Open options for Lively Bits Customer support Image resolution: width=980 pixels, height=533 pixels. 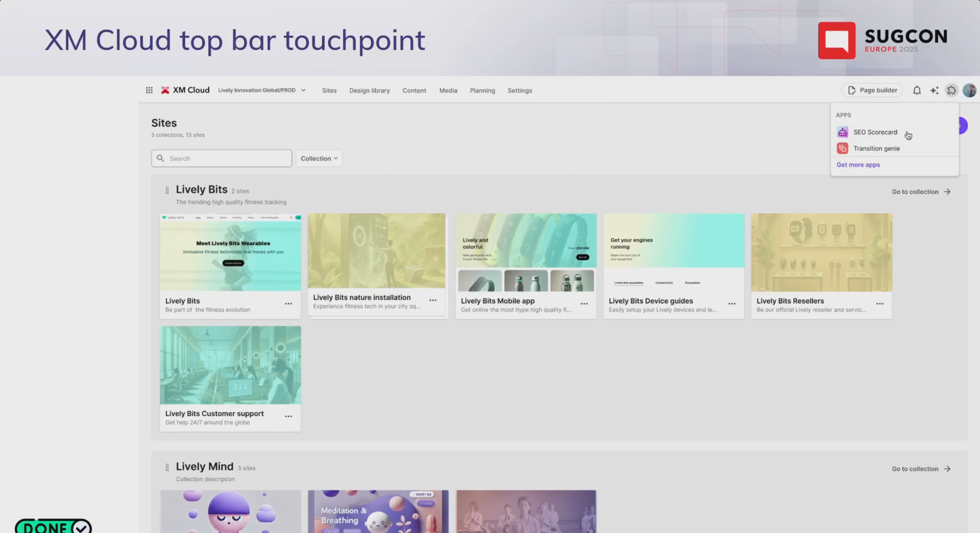pyautogui.click(x=288, y=416)
